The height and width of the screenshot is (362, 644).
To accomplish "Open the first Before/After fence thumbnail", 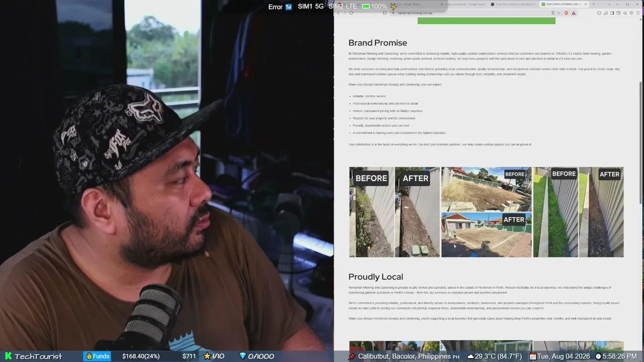I will 394,212.
